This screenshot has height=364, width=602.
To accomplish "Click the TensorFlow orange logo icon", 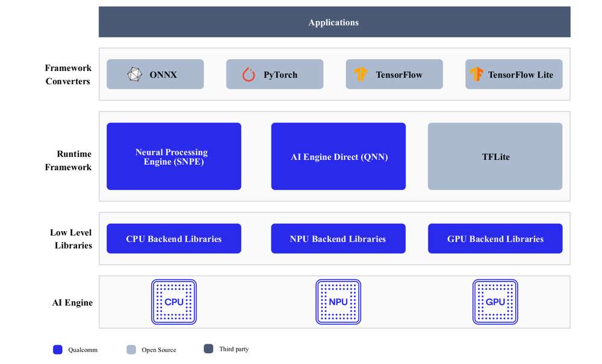I will (361, 75).
